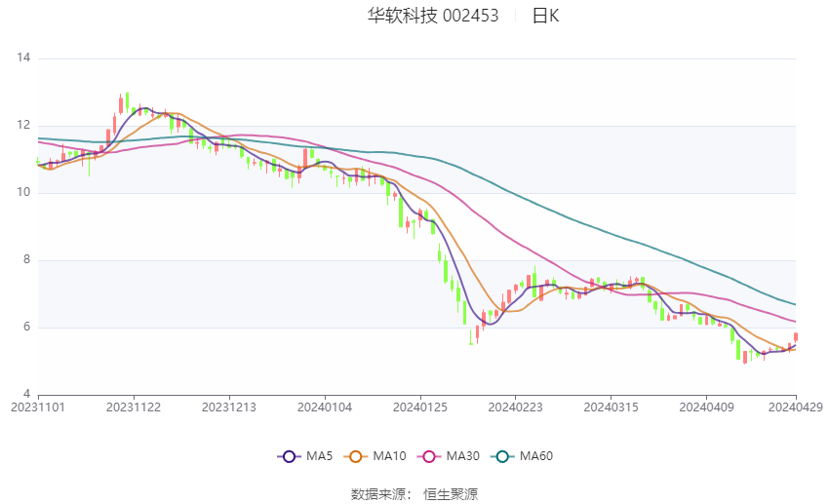The image size is (829, 504).
Task: Hide the MA10 line via its label
Action: coord(390,456)
